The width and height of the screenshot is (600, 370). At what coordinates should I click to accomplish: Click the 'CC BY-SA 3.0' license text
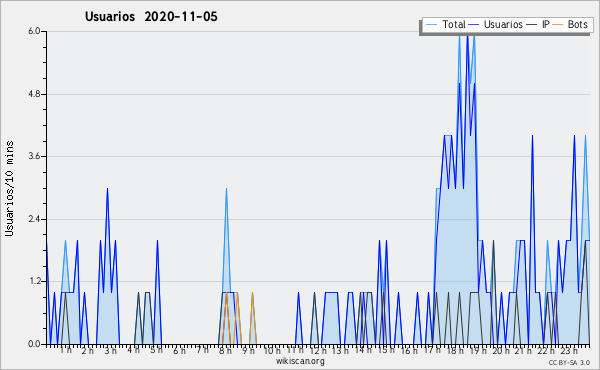[x=569, y=362]
